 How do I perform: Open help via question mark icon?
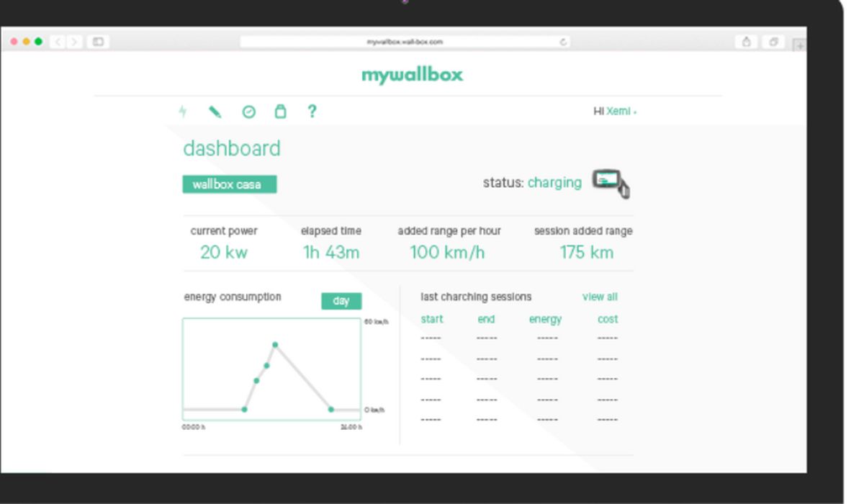[x=312, y=111]
